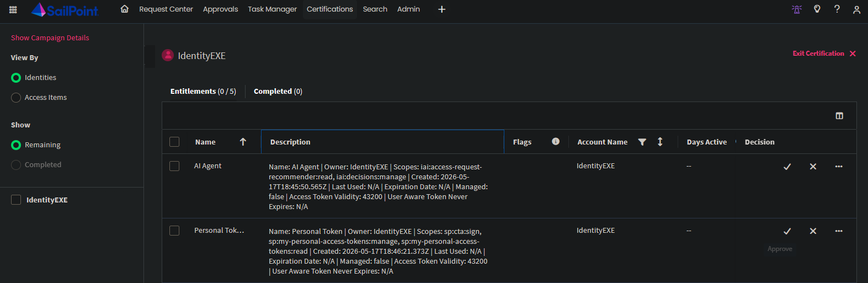Revoke the AI Agent entitlement

813,167
